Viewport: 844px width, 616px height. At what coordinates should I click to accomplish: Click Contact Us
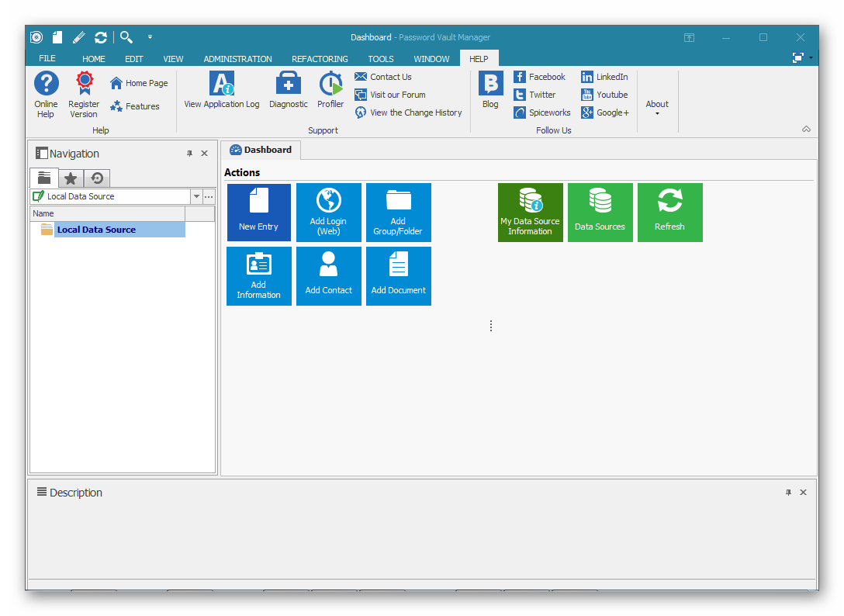pyautogui.click(x=383, y=77)
